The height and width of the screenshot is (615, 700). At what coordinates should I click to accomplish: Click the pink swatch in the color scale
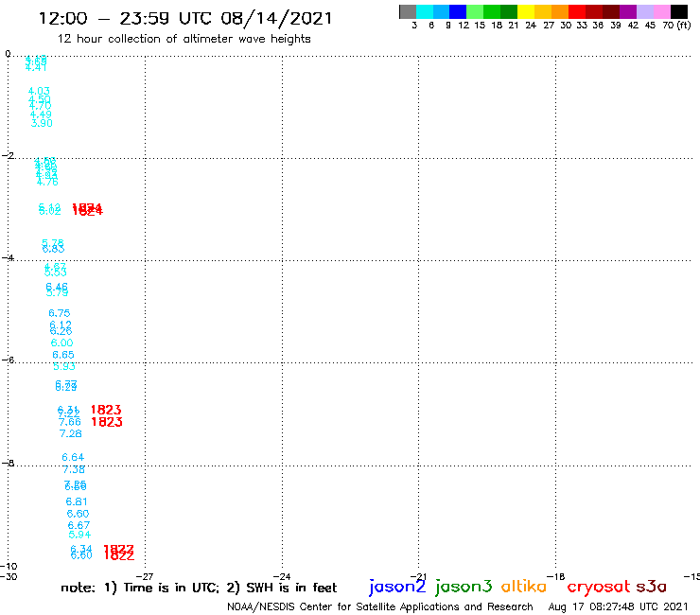click(x=662, y=11)
